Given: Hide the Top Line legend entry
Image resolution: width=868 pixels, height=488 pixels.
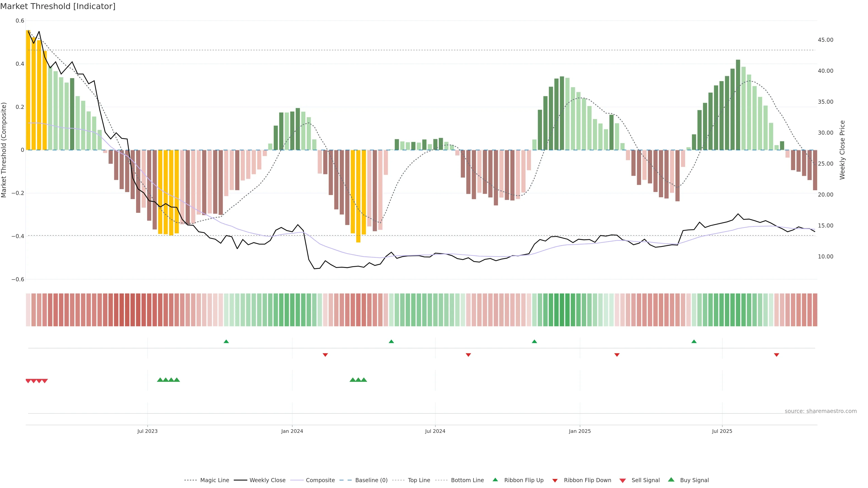Looking at the screenshot, I should point(419,480).
